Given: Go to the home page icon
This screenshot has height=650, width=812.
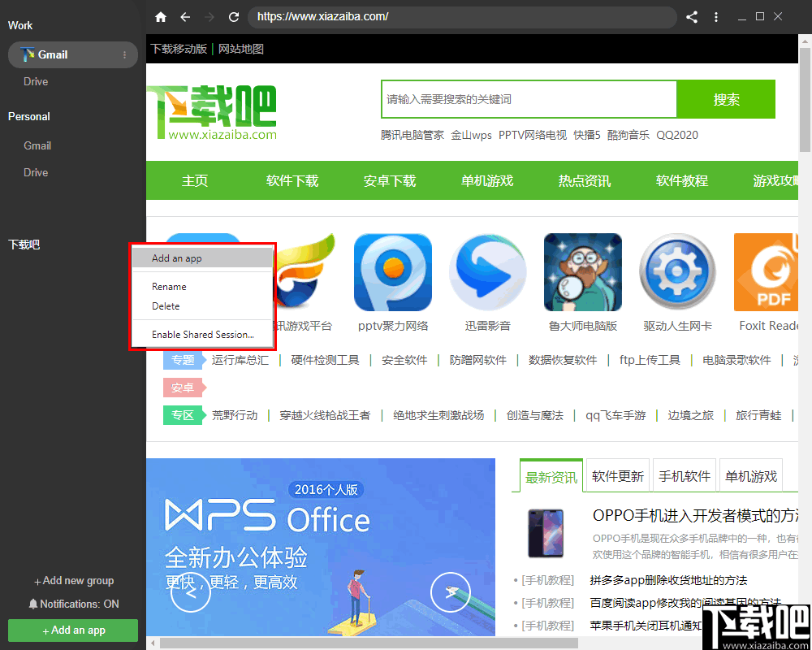Looking at the screenshot, I should (161, 17).
